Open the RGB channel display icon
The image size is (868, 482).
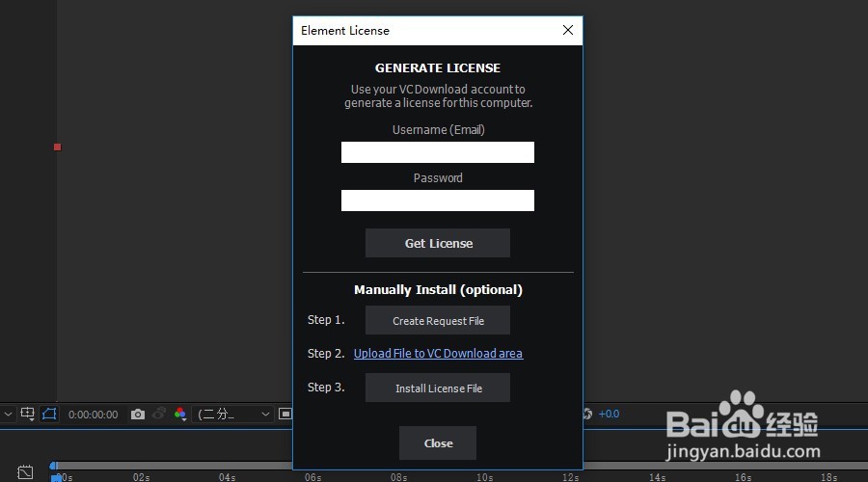(x=180, y=414)
